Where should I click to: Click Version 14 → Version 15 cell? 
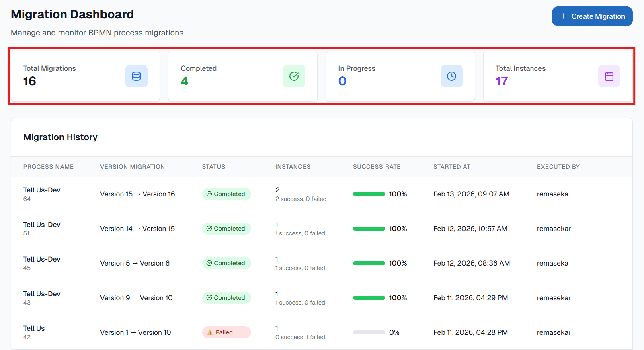[137, 229]
